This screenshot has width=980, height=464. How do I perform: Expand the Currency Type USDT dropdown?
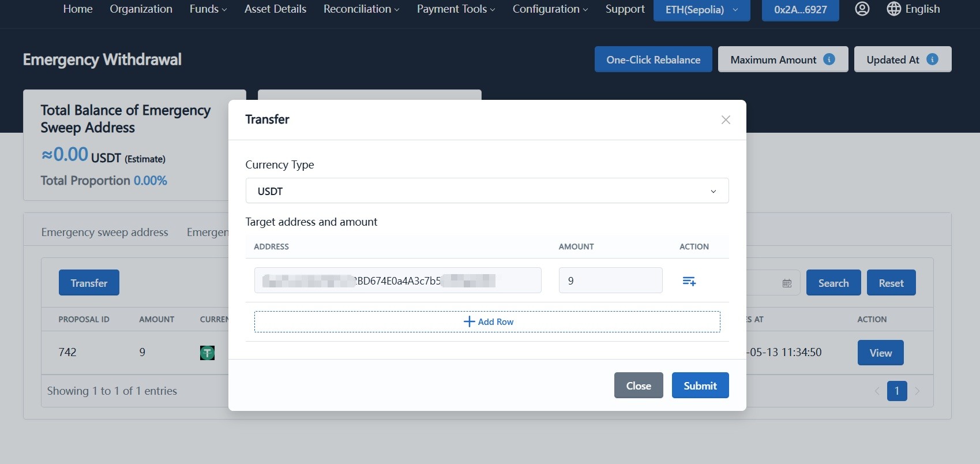[x=487, y=191]
